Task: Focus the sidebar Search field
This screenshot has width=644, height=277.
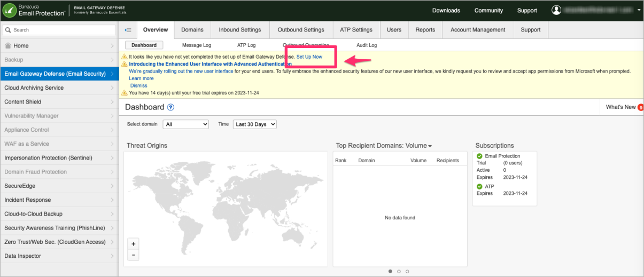Action: [59, 30]
